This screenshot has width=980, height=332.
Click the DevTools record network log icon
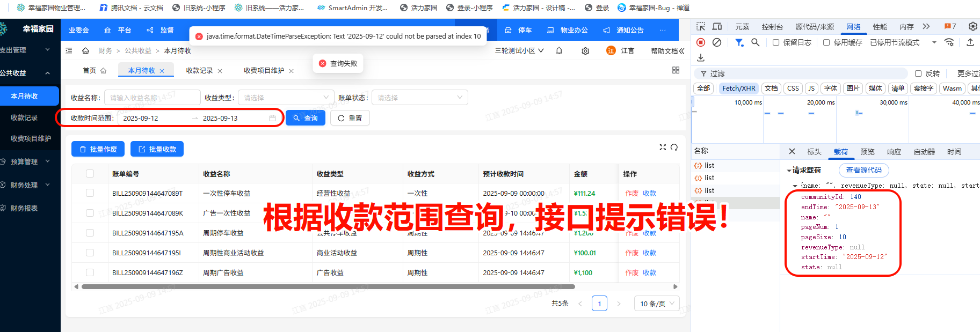point(701,42)
